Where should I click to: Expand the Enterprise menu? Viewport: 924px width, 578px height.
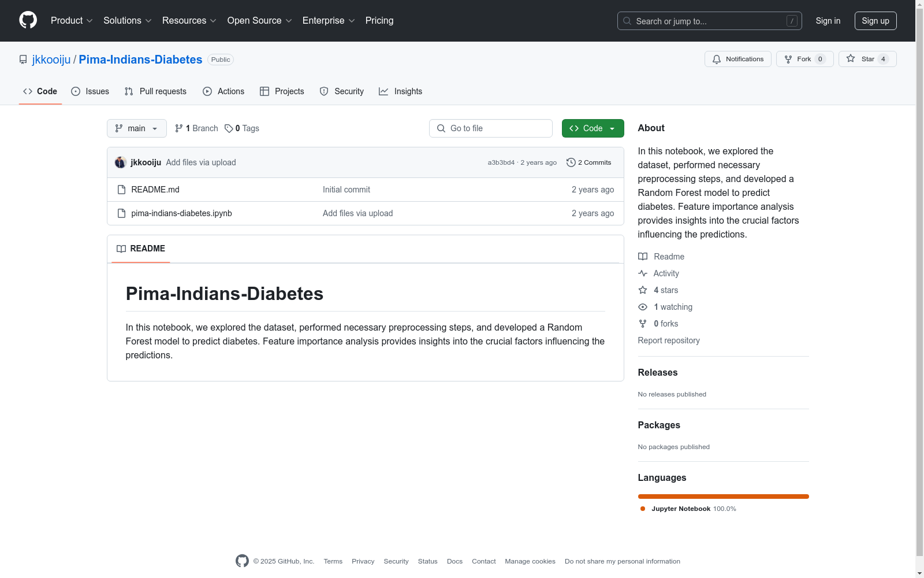329,21
